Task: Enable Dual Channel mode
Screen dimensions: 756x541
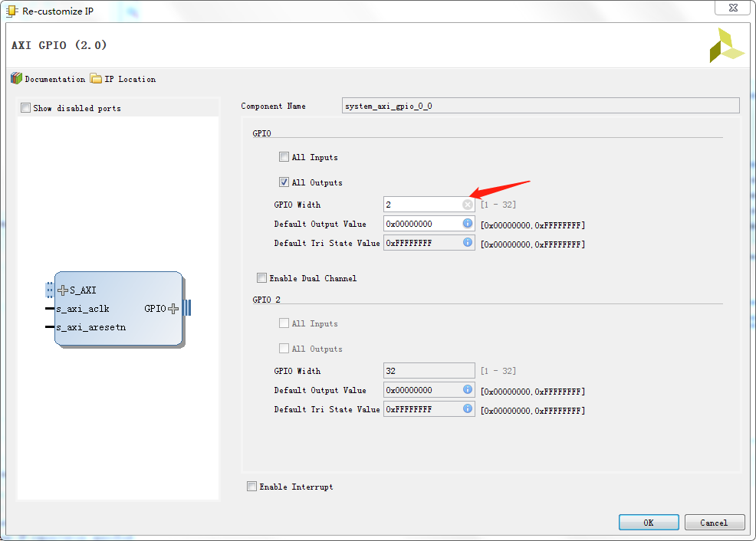Action: click(261, 277)
